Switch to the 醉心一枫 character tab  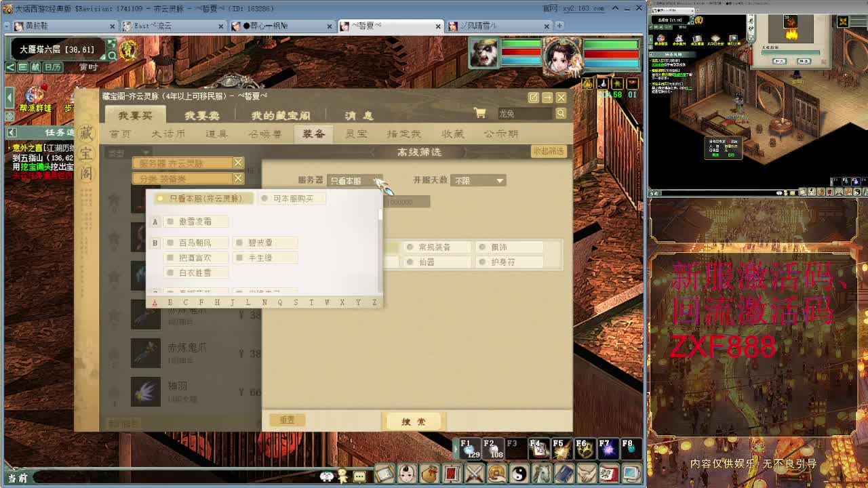[281, 26]
